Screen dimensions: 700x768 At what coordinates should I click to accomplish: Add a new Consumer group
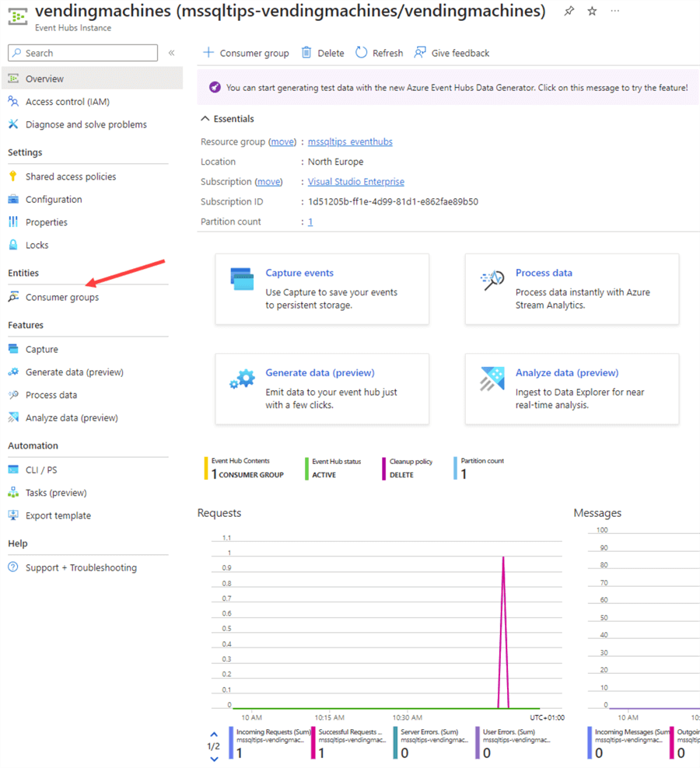click(x=246, y=53)
